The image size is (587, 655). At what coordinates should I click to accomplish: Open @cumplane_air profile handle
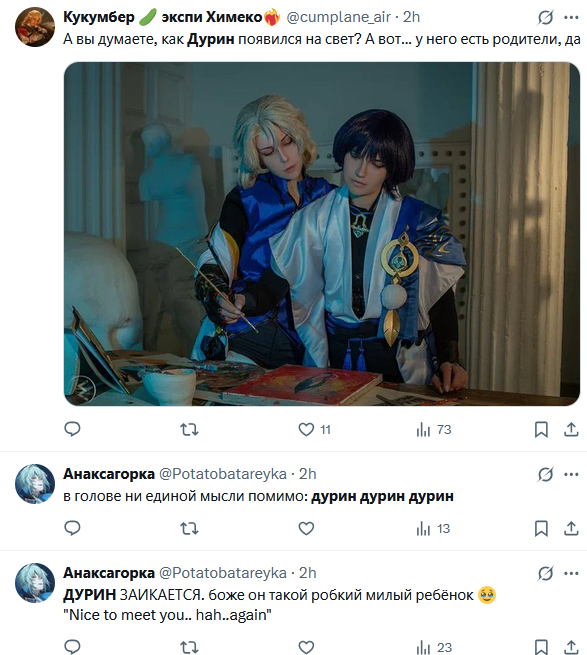338,17
